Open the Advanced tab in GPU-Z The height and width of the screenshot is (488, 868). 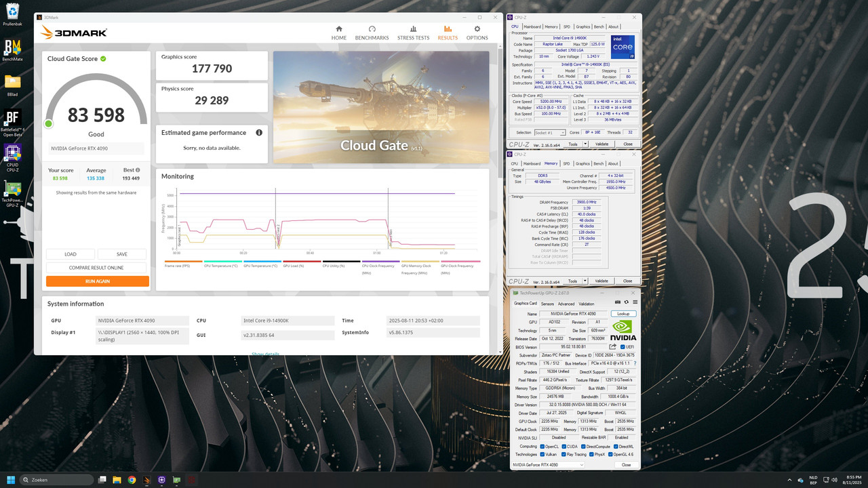click(x=566, y=304)
